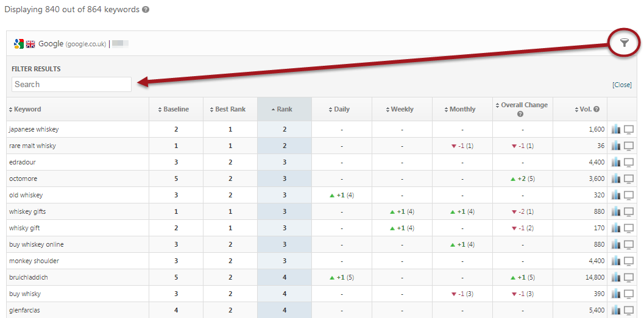644x318 pixels.
Task: Sort table by Rank column
Action: (x=281, y=109)
